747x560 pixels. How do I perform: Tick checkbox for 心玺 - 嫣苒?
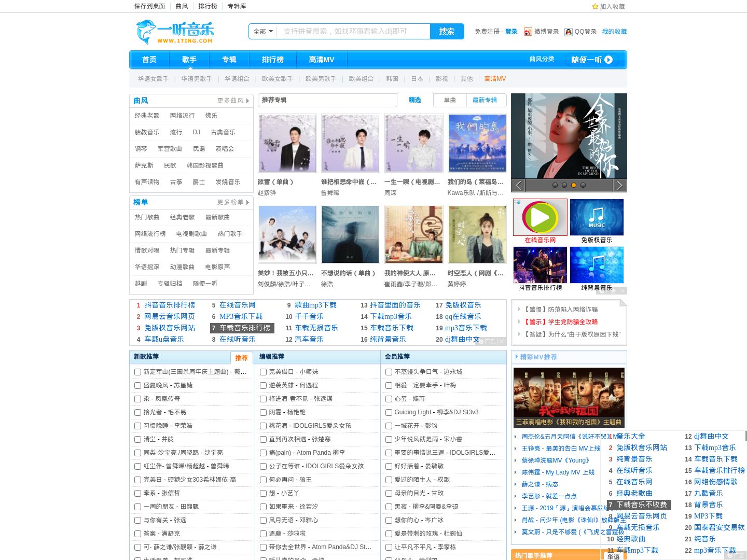389,399
